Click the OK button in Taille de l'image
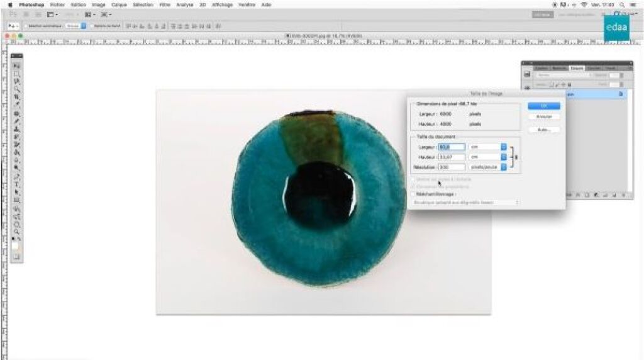The height and width of the screenshot is (360, 644). coord(544,106)
